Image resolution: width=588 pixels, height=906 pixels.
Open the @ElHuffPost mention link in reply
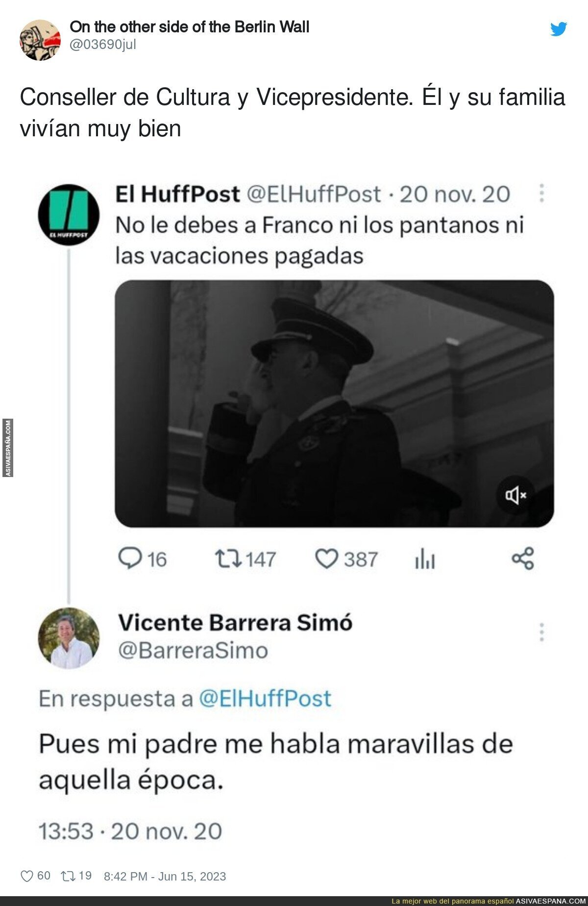265,699
